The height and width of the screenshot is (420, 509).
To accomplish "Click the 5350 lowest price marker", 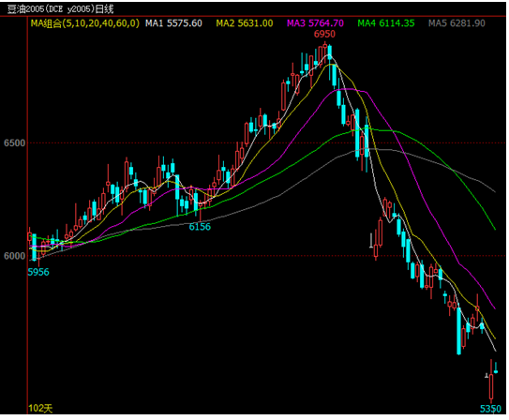I will pos(490,409).
